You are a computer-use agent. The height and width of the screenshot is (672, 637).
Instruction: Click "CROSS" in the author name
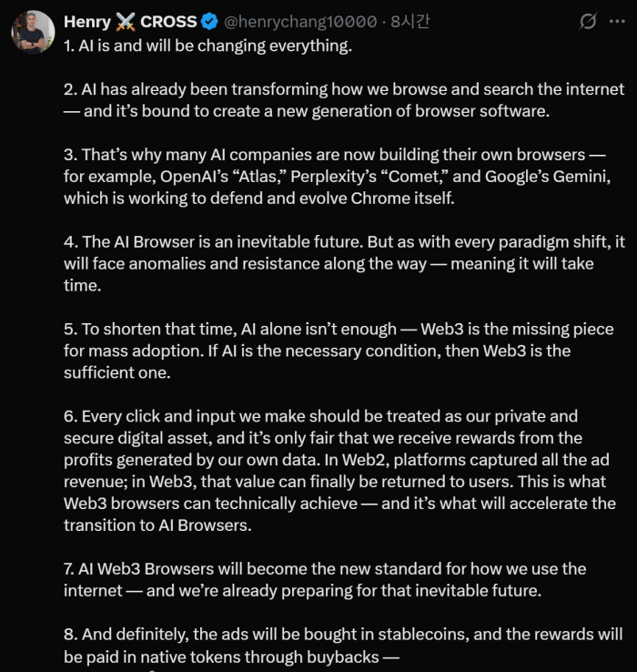[x=169, y=21]
